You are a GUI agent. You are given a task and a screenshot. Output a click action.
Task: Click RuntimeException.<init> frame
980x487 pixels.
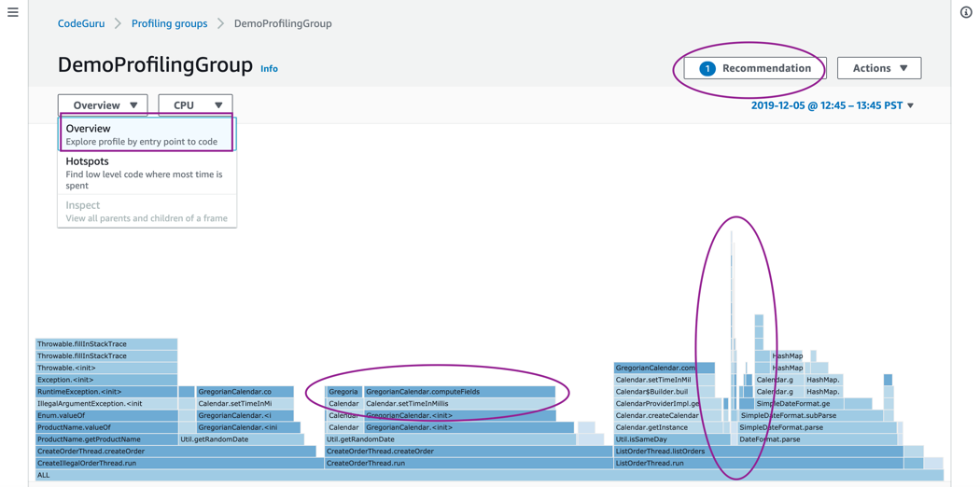click(x=107, y=392)
